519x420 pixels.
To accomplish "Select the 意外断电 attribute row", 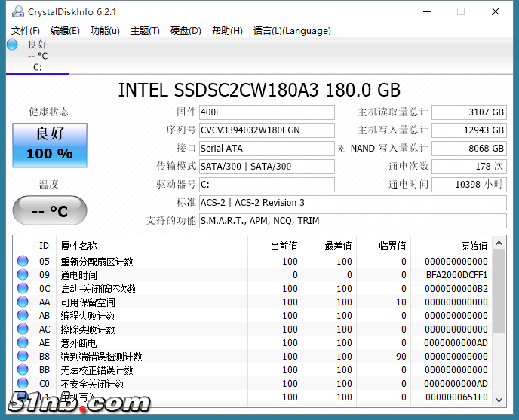I will pos(253,343).
